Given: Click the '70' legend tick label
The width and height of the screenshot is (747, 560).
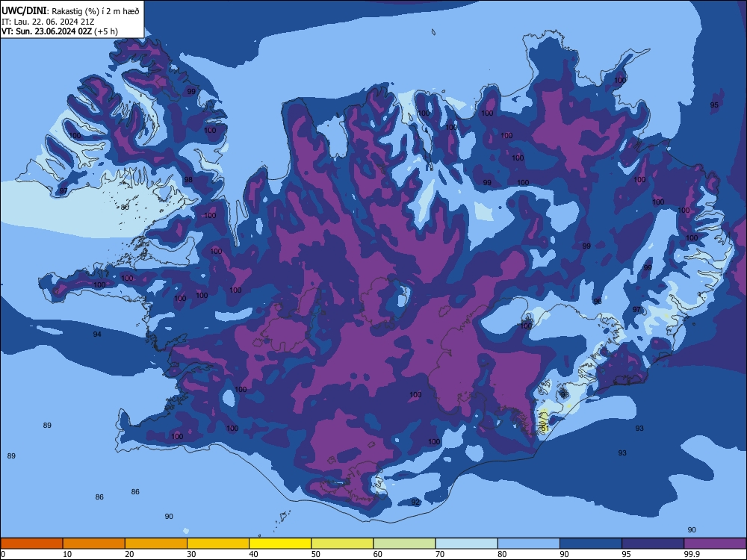Looking at the screenshot, I should click(440, 554).
